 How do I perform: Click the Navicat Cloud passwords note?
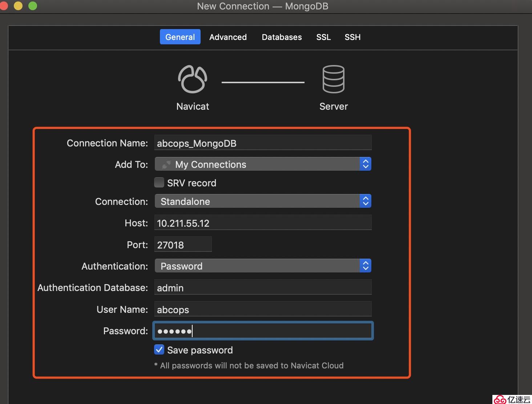pyautogui.click(x=249, y=365)
